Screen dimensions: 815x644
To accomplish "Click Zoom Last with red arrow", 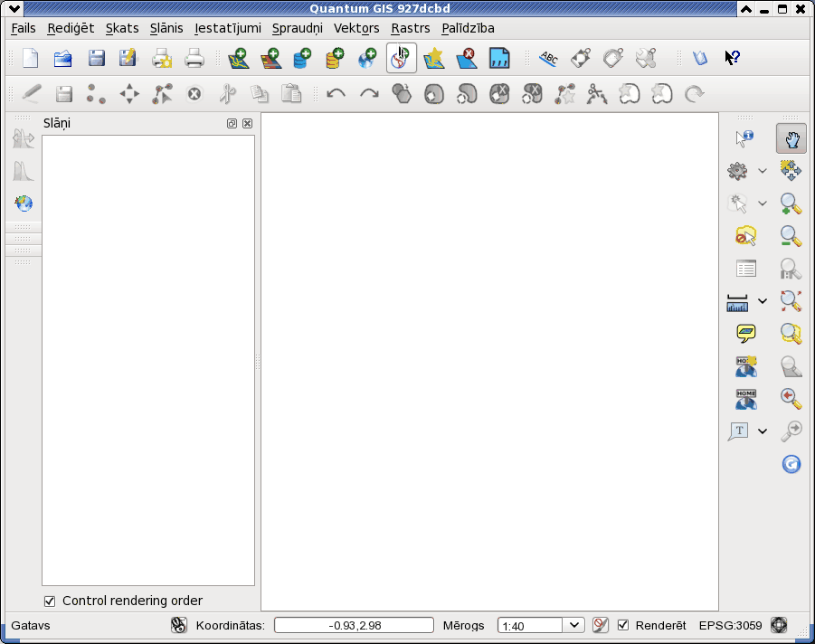I will tap(791, 399).
